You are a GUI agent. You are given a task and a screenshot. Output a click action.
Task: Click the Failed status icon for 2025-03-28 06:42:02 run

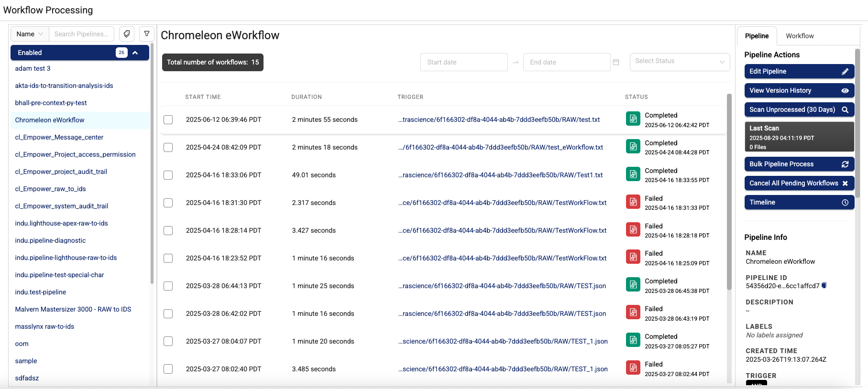point(633,312)
